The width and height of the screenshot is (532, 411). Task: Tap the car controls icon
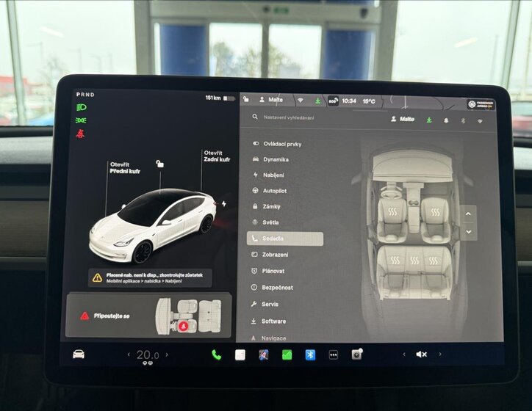click(79, 354)
